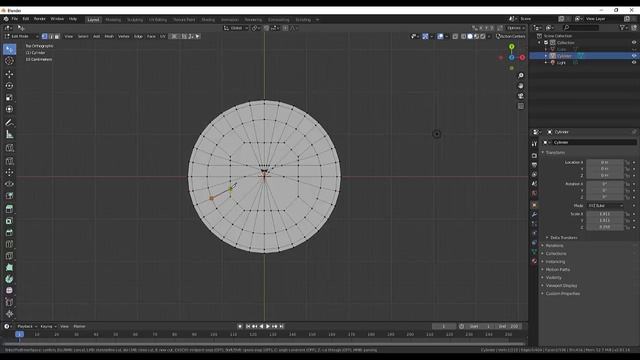Select the Cylinder row in outliner

(584, 56)
